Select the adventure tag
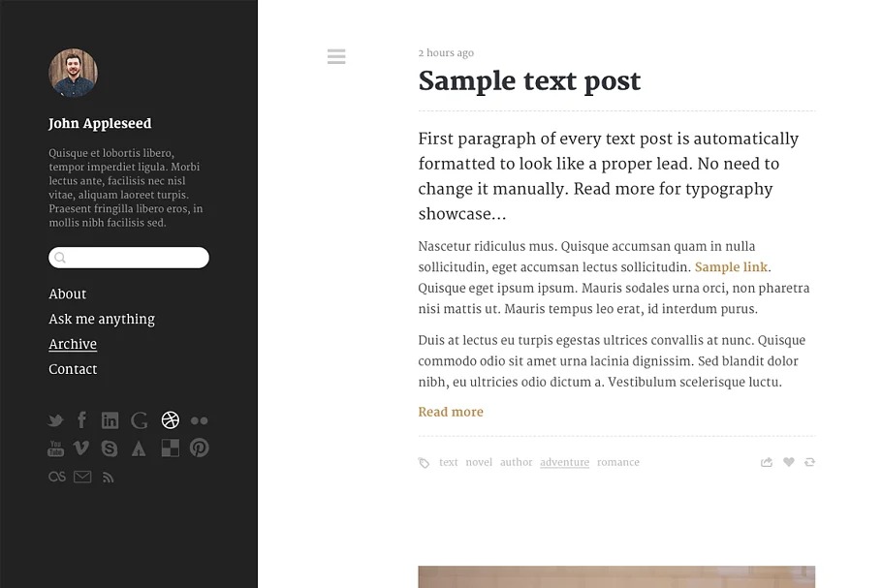Image resolution: width=882 pixels, height=588 pixels. (x=564, y=462)
